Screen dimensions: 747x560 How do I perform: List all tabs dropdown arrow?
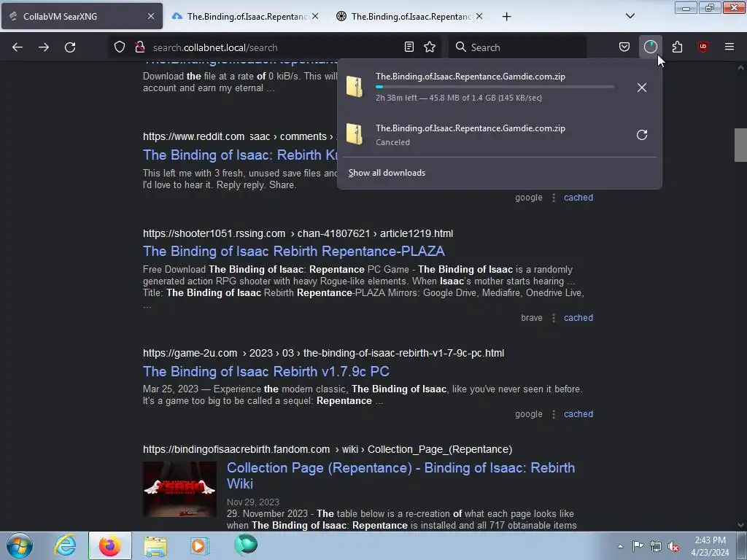tap(630, 16)
